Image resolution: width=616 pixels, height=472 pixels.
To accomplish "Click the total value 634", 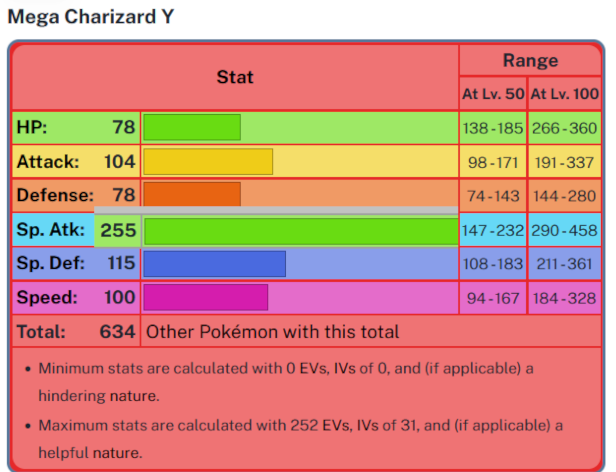I will (117, 332).
